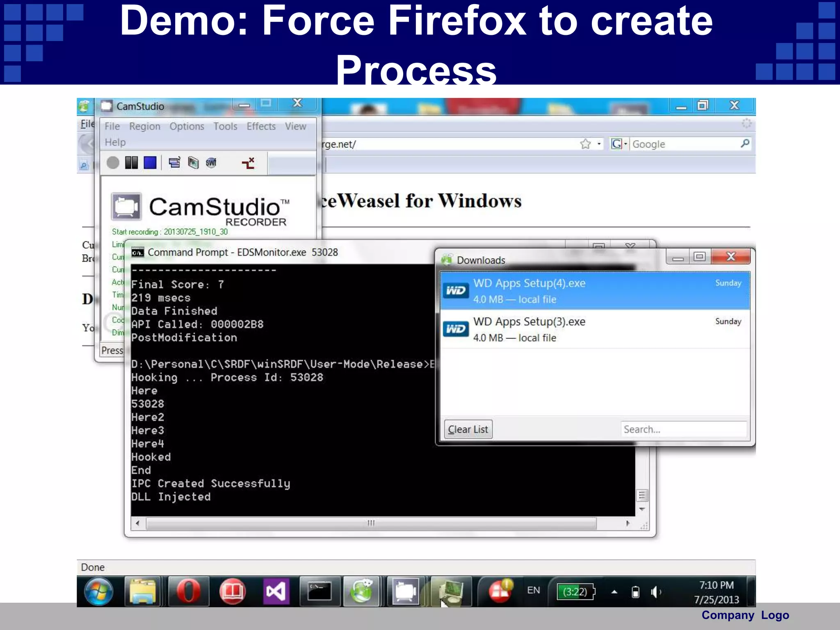
Task: Click EN language indicator
Action: point(534,591)
